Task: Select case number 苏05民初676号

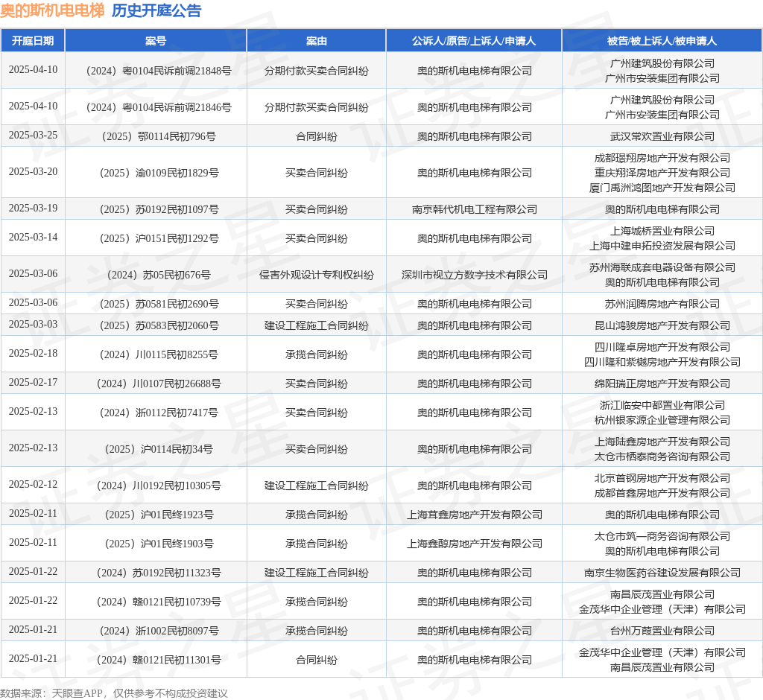Action: tap(159, 276)
